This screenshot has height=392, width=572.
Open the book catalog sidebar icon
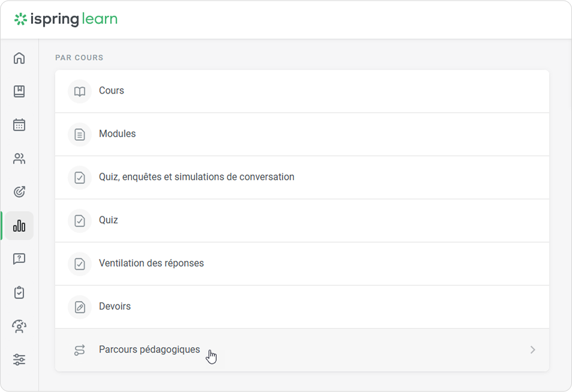click(19, 92)
